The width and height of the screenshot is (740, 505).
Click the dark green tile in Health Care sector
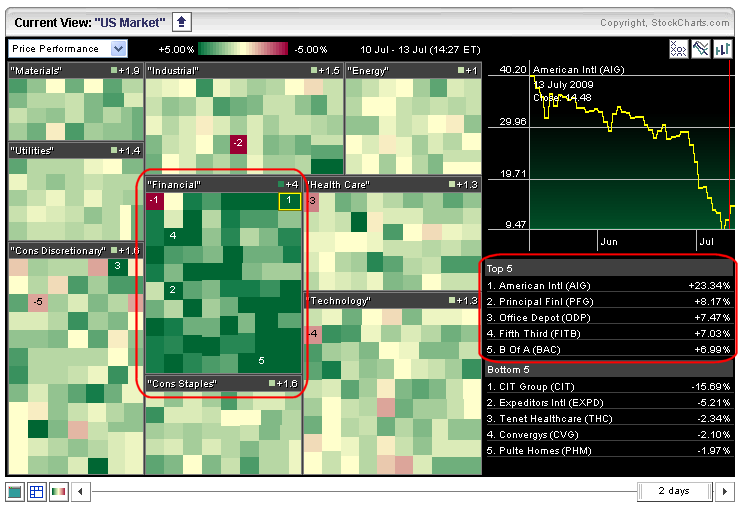coord(359,222)
